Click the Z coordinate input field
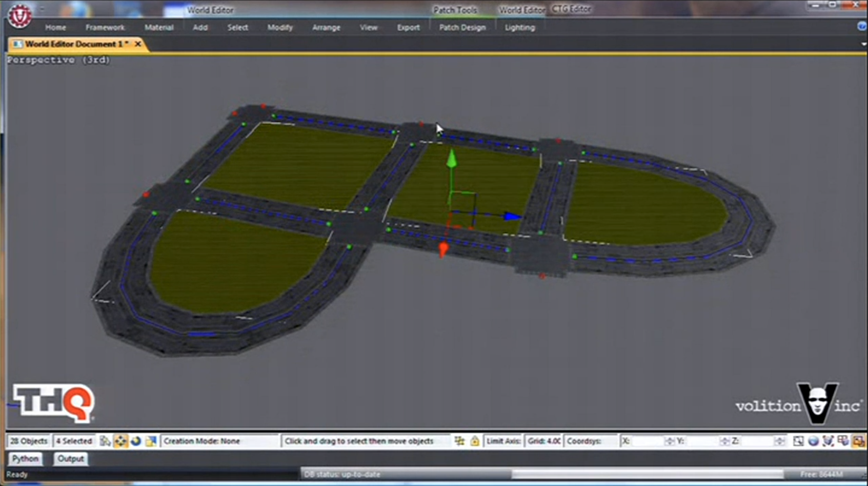The height and width of the screenshot is (486, 868). [x=757, y=441]
